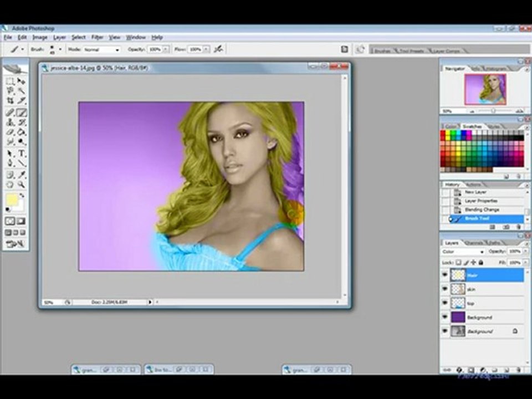Open the document status bar arrow menu

click(x=150, y=301)
